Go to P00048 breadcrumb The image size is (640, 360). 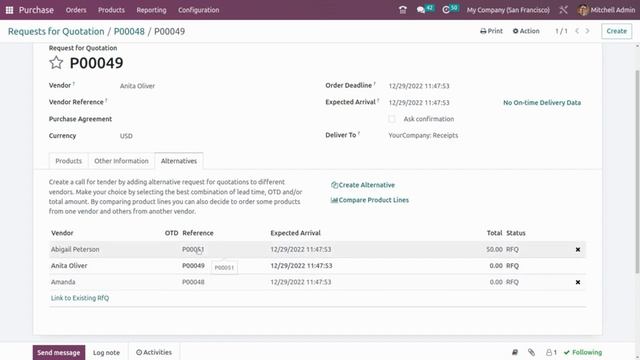tap(129, 31)
